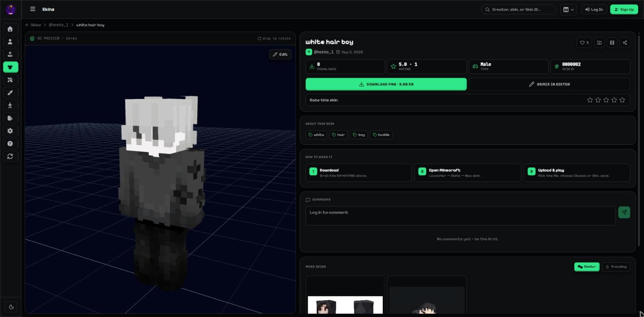
Task: Focus the creator or skin search field
Action: (518, 9)
